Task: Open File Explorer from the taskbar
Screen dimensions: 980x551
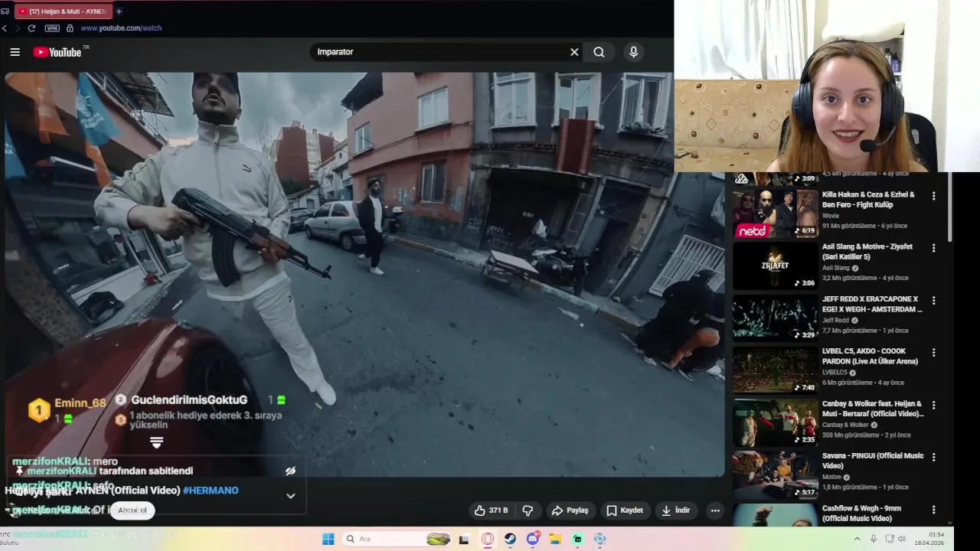Action: (x=555, y=539)
